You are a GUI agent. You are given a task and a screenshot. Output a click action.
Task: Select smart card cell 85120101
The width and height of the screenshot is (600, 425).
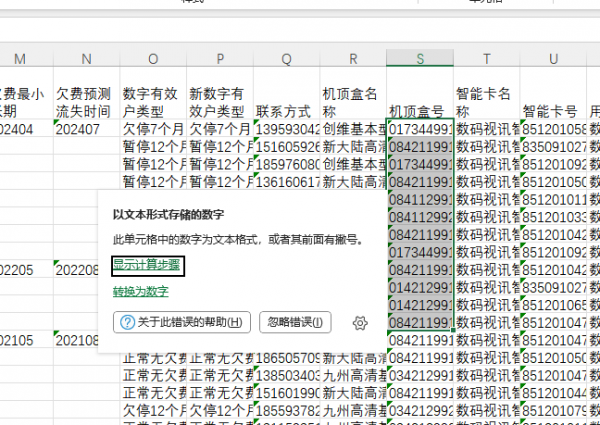(x=553, y=199)
